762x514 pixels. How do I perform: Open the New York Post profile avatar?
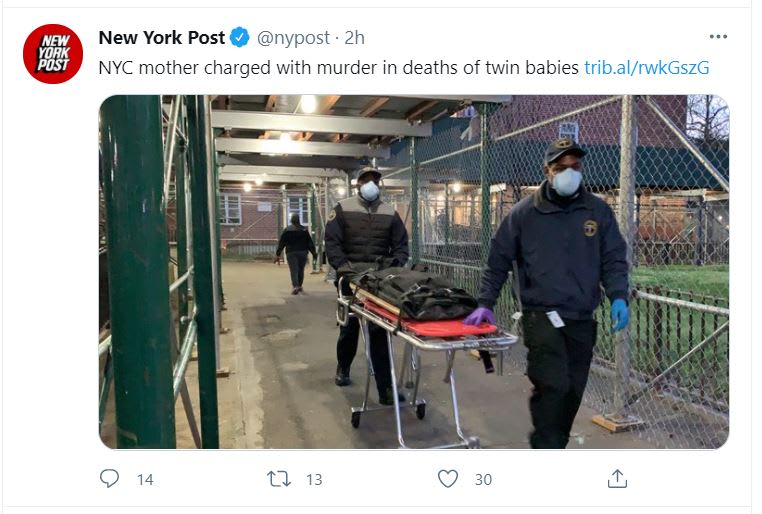coord(53,54)
